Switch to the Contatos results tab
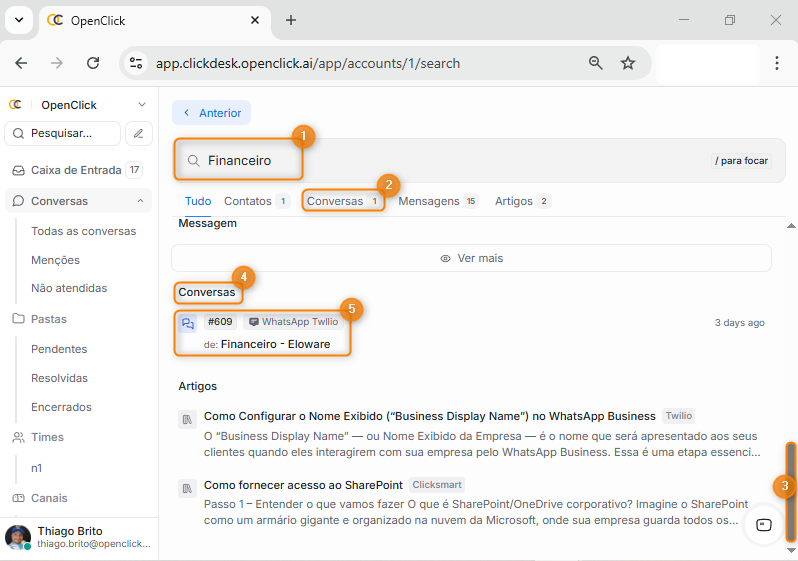 click(256, 201)
